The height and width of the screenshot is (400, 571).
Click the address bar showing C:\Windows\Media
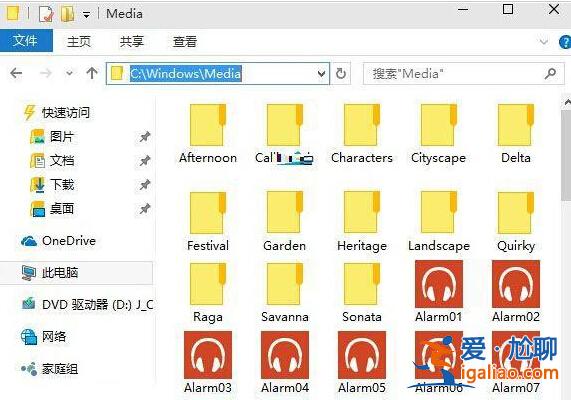tap(218, 74)
